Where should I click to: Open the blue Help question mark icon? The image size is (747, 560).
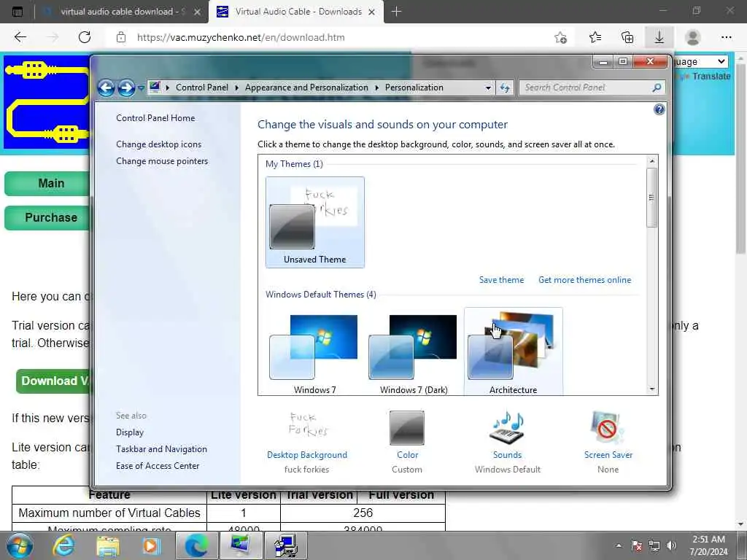659,110
